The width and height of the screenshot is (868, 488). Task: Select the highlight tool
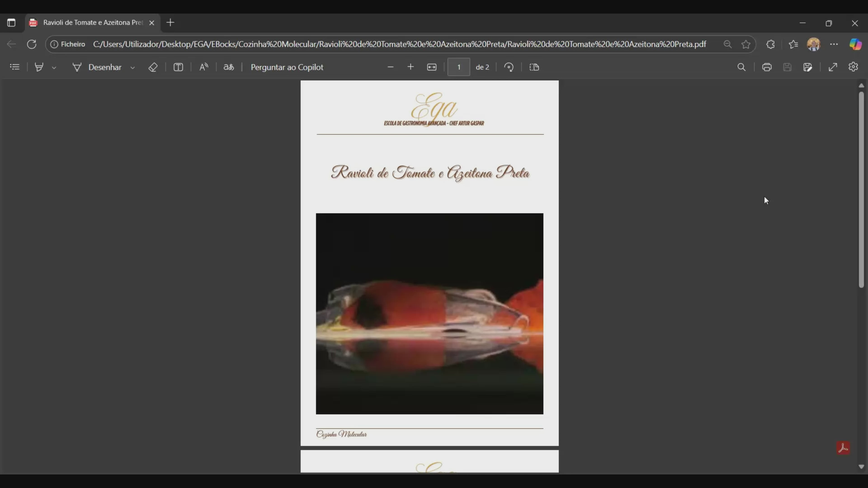(x=39, y=67)
